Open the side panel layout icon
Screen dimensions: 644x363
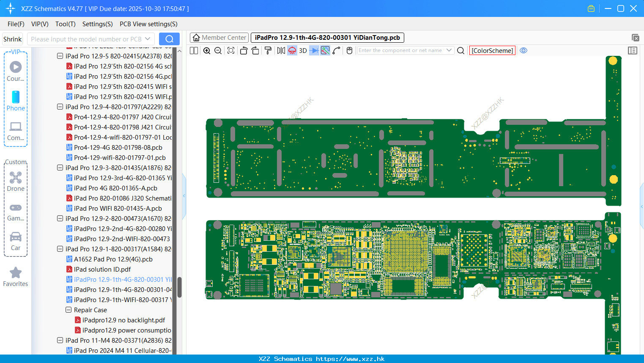point(633,50)
